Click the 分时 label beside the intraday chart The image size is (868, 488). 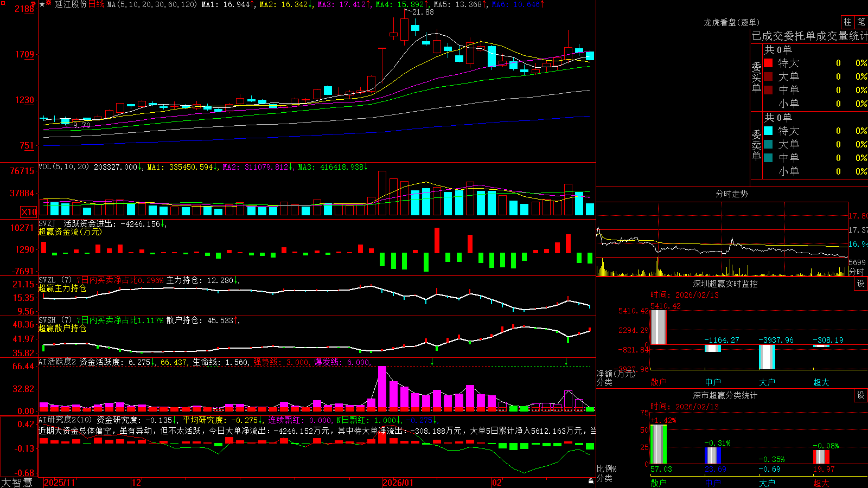coord(856,272)
